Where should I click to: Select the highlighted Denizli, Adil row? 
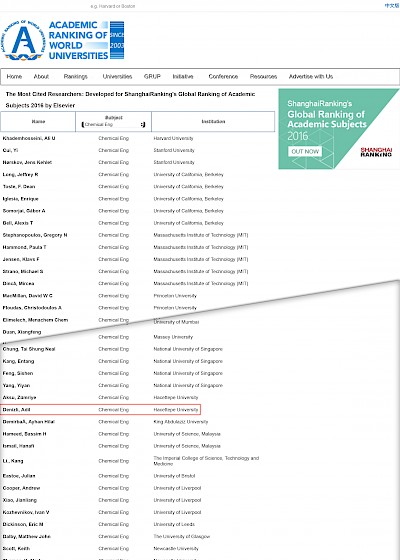[100, 410]
